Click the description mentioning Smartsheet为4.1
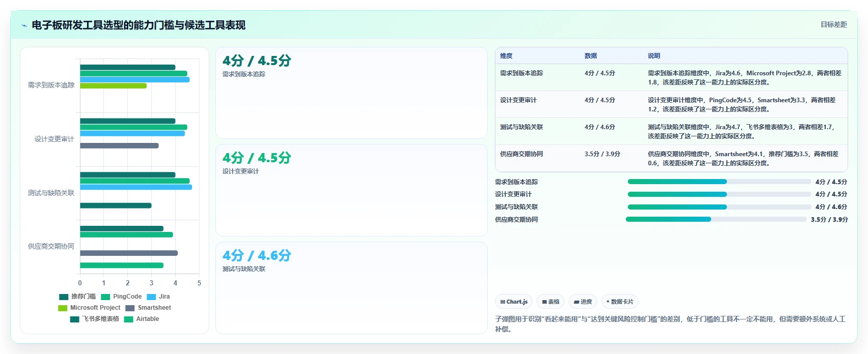The image size is (868, 354). 743,159
